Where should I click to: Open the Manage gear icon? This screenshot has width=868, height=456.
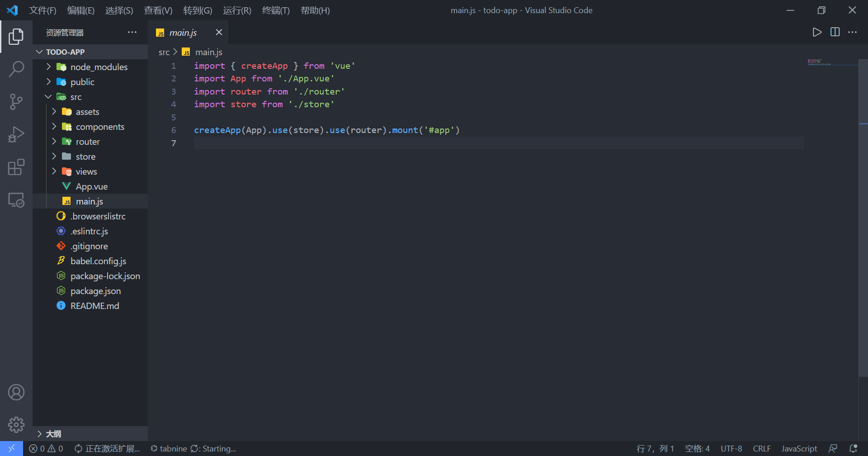(16, 425)
